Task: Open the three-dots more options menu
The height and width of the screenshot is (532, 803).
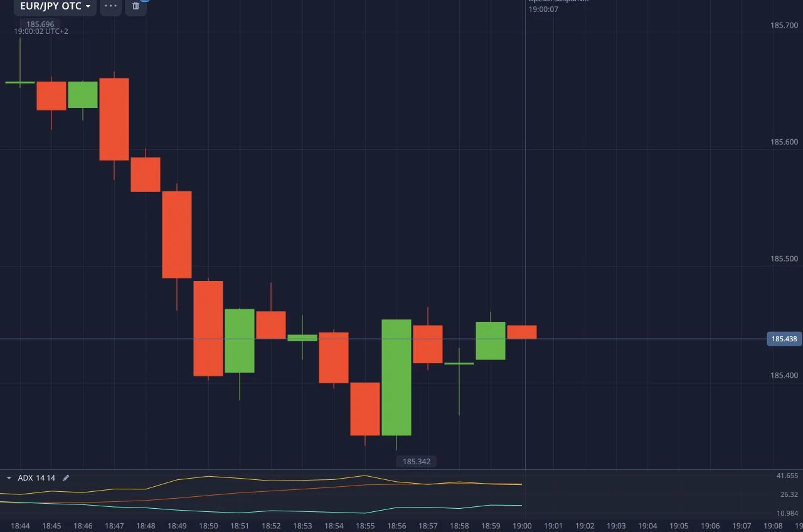Action: (110, 6)
